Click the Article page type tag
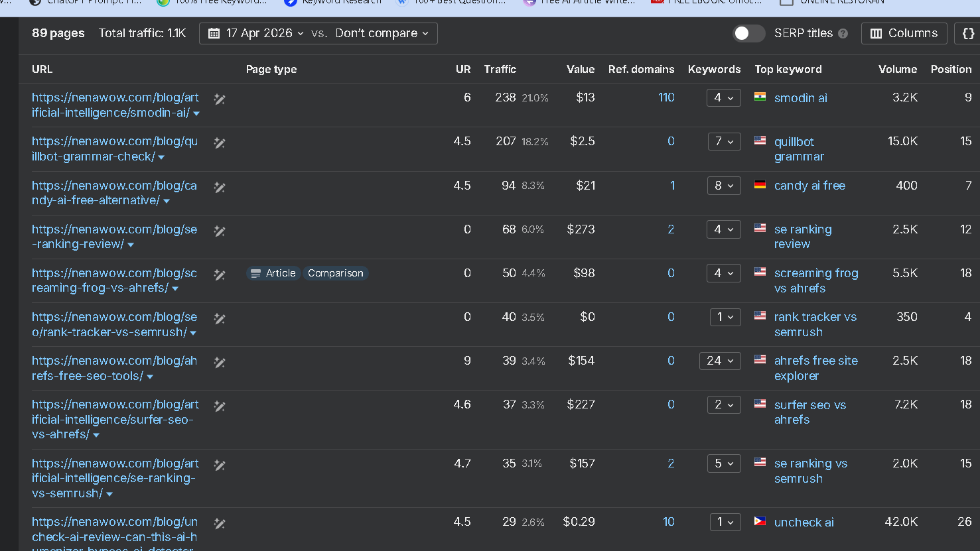The width and height of the screenshot is (980, 551). tap(273, 273)
